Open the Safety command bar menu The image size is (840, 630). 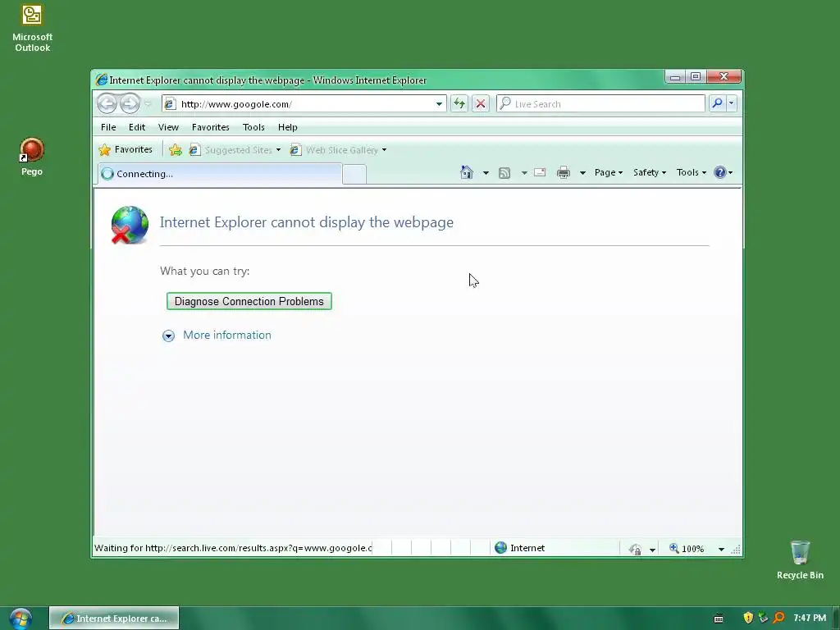click(x=650, y=172)
